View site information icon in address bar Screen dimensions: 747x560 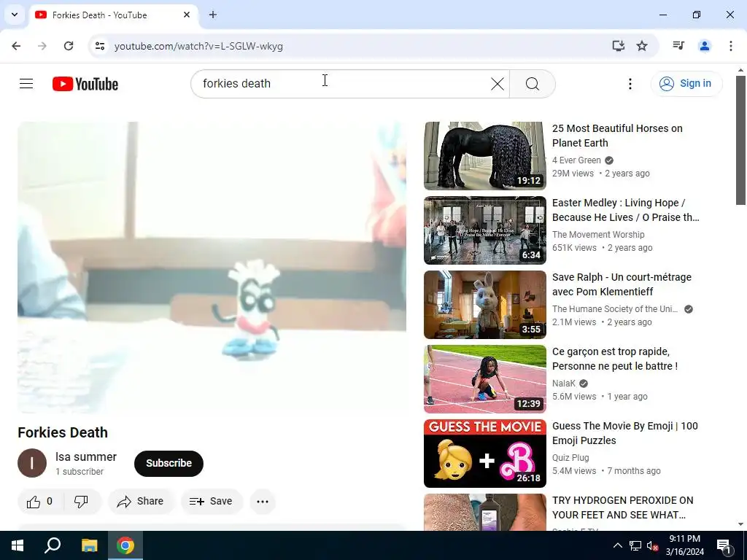[x=99, y=46]
